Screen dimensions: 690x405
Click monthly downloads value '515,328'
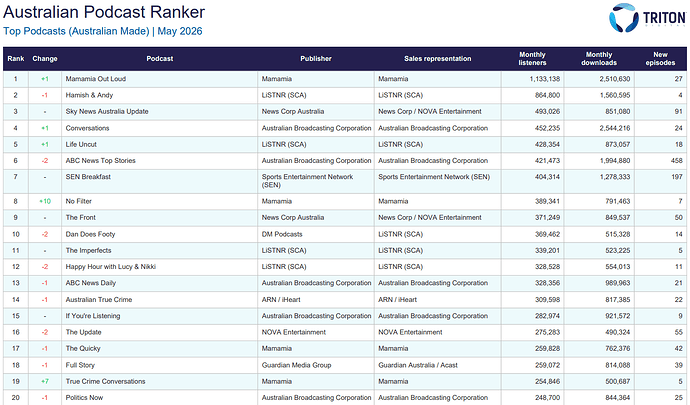pyautogui.click(x=618, y=234)
